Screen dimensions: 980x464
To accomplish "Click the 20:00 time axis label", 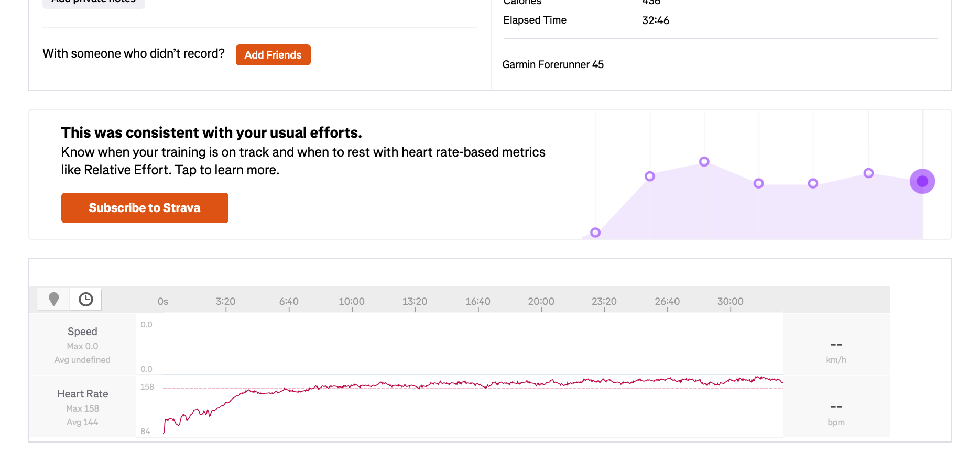I will click(x=541, y=302).
